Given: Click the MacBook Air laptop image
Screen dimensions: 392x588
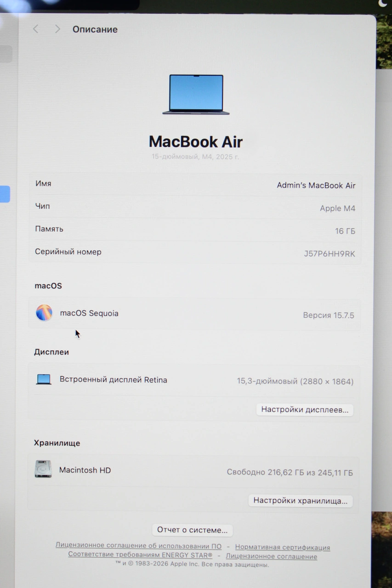Looking at the screenshot, I should [196, 95].
